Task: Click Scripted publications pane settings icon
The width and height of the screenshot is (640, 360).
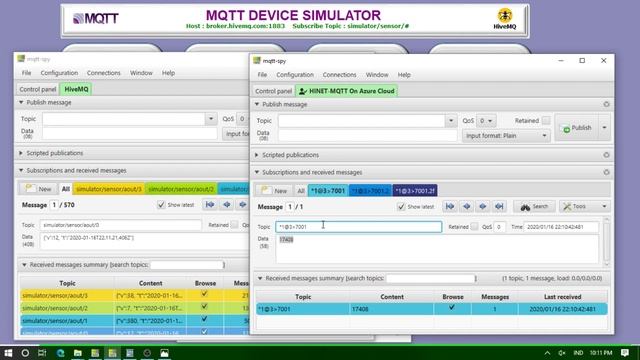Action: pos(606,155)
